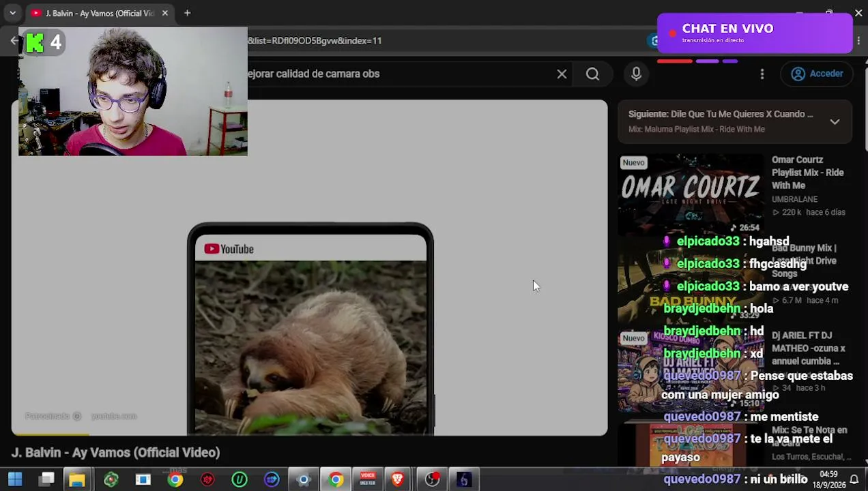This screenshot has height=491, width=868.
Task: Click the UMBRALANE channel name
Action: click(x=794, y=199)
